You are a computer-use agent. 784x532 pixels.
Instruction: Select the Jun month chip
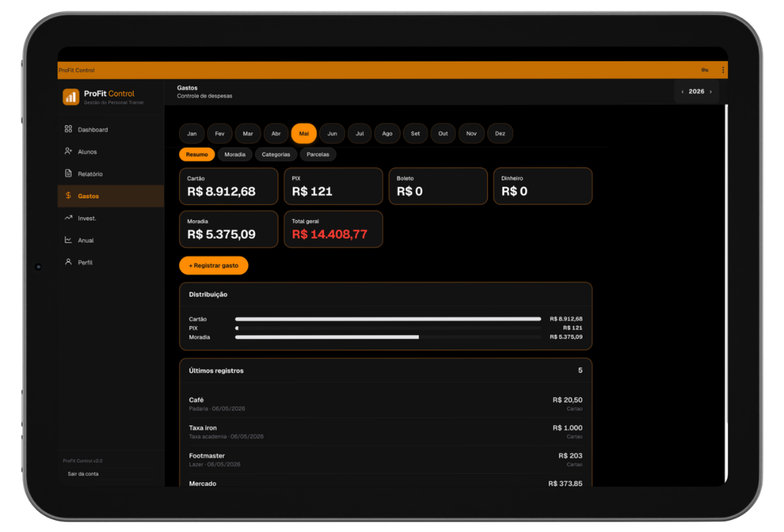(332, 134)
